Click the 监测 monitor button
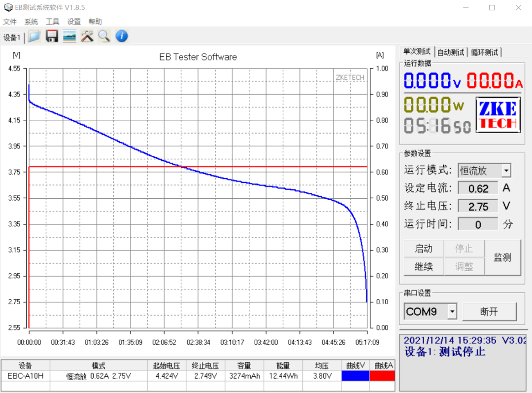Screen dimensions: 532x393 pos(502,257)
